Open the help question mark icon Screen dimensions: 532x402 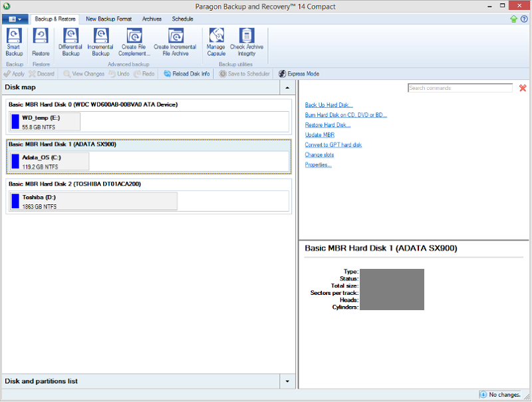click(x=524, y=19)
